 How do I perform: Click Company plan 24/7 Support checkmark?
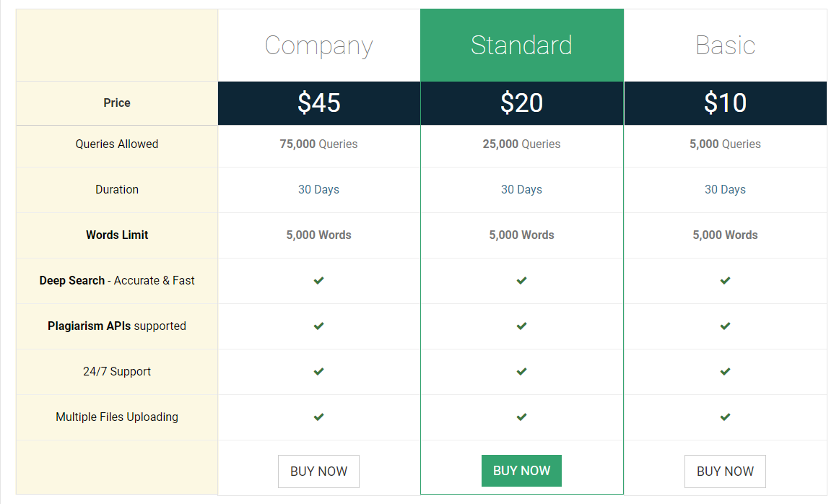coord(319,371)
